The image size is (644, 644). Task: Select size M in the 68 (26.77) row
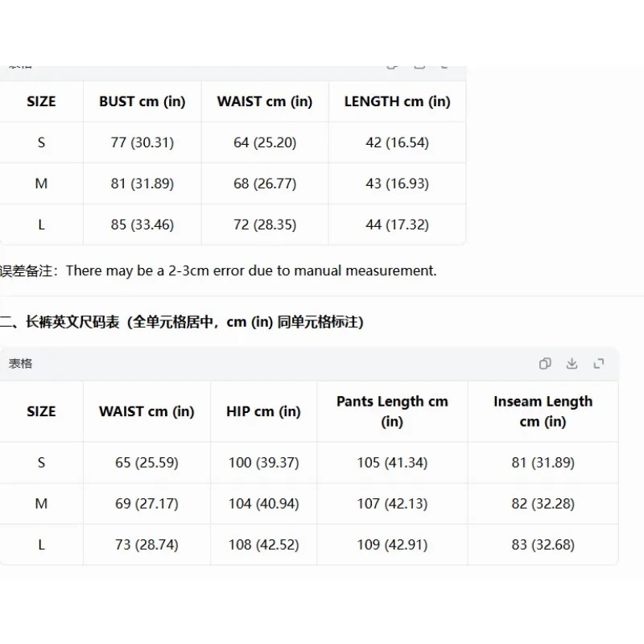41,184
